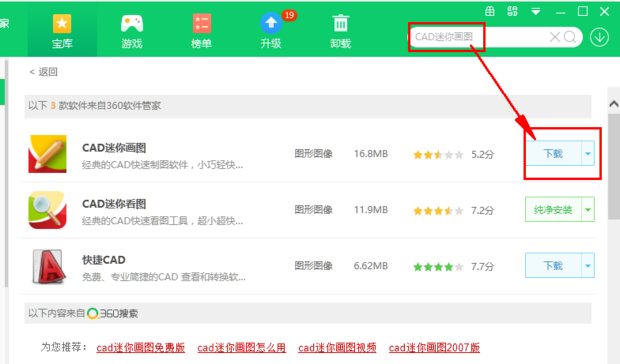This screenshot has height=364, width=620.
Task: Click the 图形图像 category of CAD迷你画图
Action: (313, 154)
